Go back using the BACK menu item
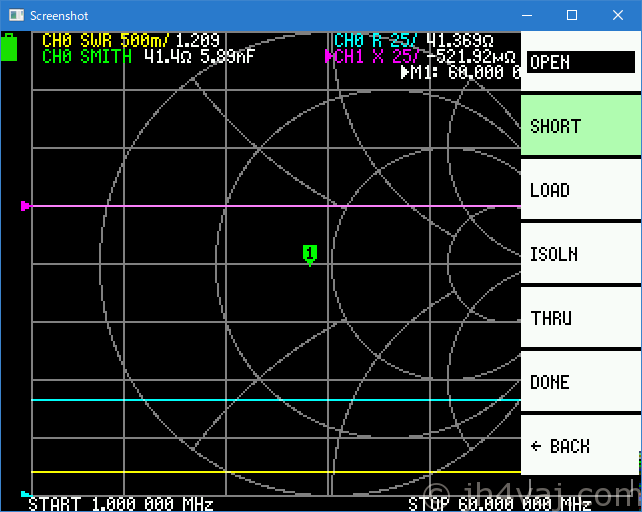Screen dimensions: 642x512 pyautogui.click(x=581, y=445)
